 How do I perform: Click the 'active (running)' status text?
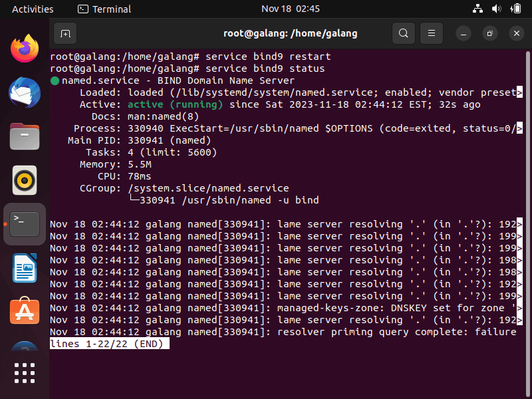coord(175,104)
